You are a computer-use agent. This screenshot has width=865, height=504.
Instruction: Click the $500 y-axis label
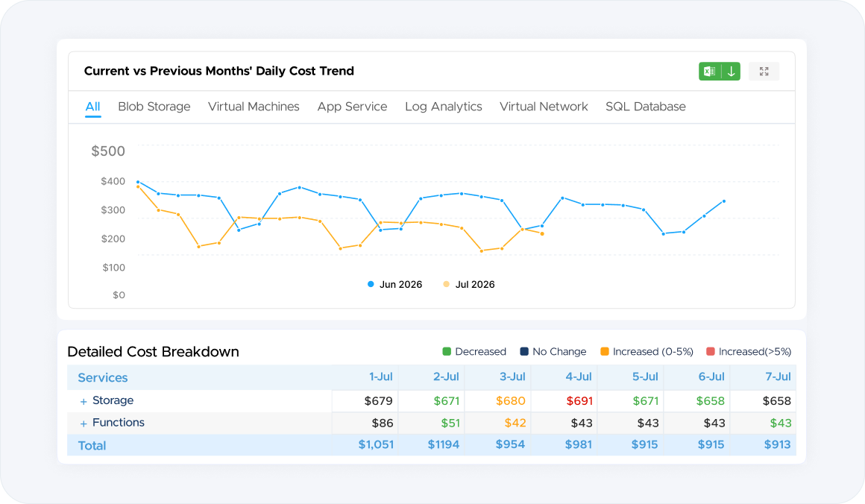(108, 151)
